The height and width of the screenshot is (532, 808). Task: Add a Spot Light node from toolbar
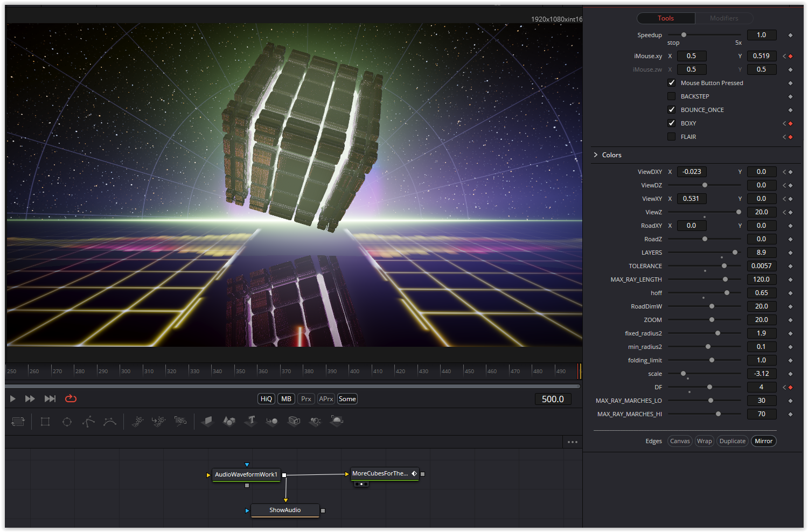pos(315,421)
